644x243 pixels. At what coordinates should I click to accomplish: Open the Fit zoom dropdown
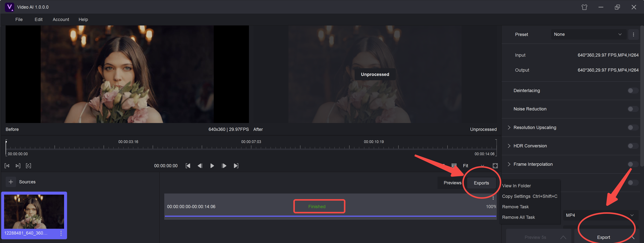pos(474,166)
